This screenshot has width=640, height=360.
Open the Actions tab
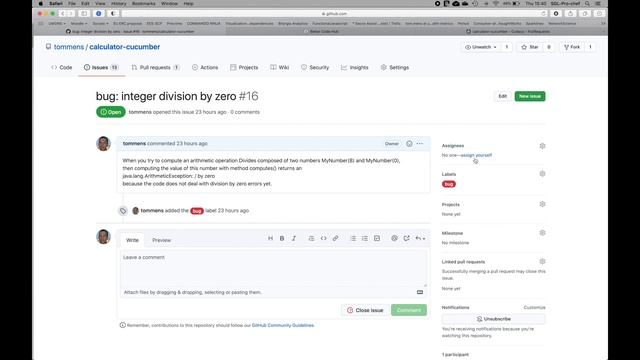[x=205, y=67]
